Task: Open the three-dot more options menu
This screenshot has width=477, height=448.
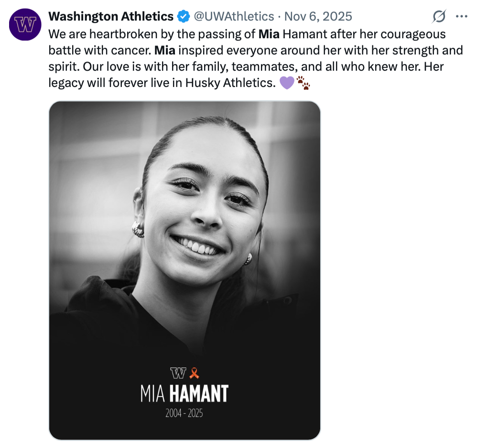Action: click(x=462, y=17)
